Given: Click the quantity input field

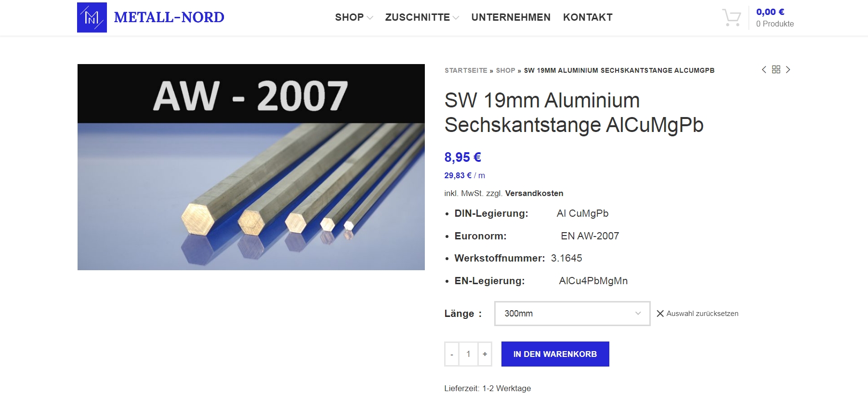Looking at the screenshot, I should 468,354.
